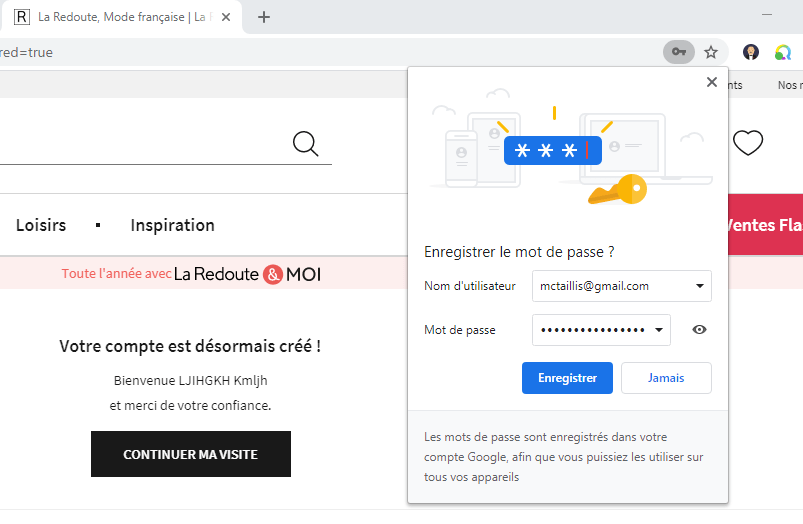
Task: Click the Enregistrer button
Action: [567, 378]
